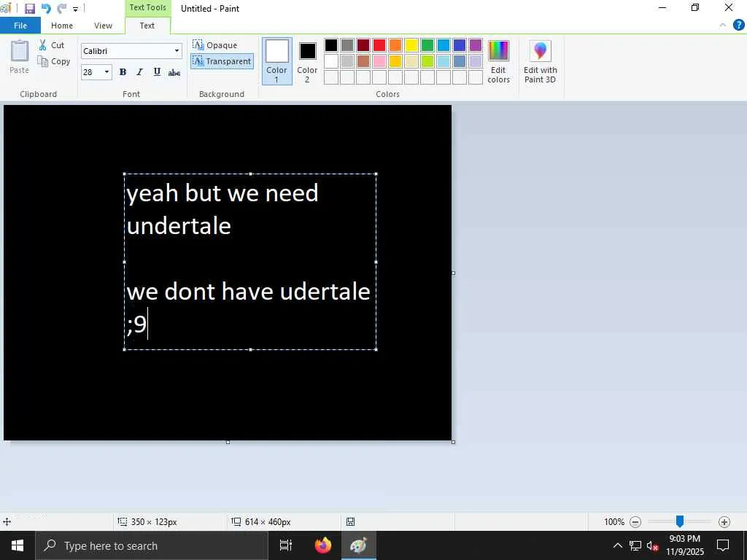Set text background to Transparent
The image size is (747, 560).
click(x=222, y=61)
